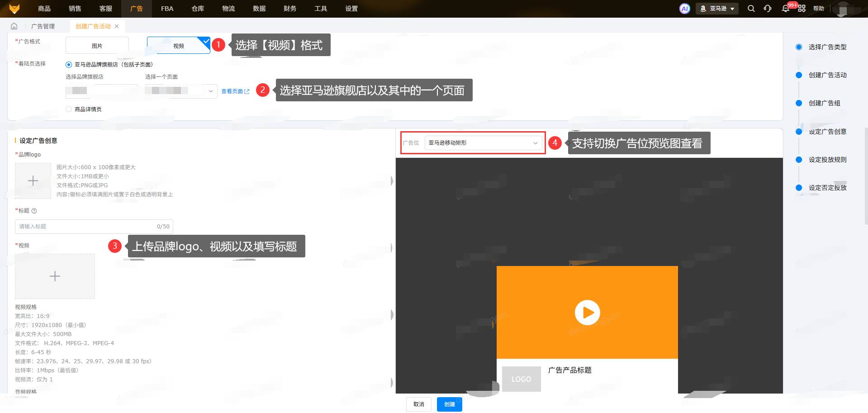This screenshot has width=868, height=413.
Task: Focus the 请输入标题 input field
Action: pos(94,227)
